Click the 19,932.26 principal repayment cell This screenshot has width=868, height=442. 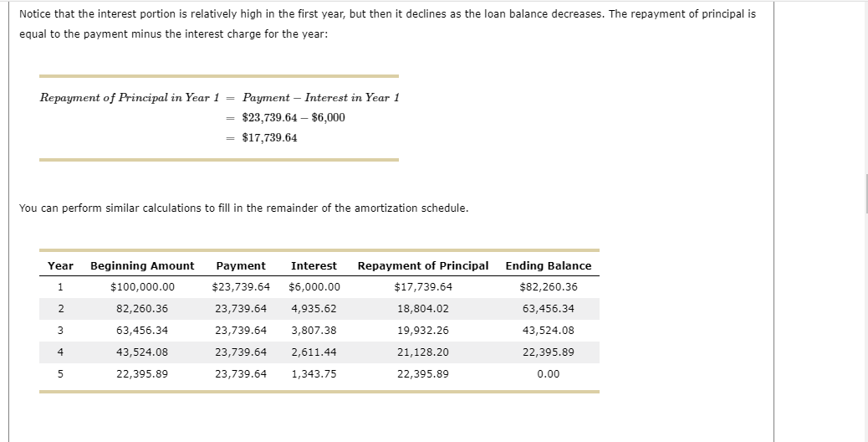pos(423,331)
